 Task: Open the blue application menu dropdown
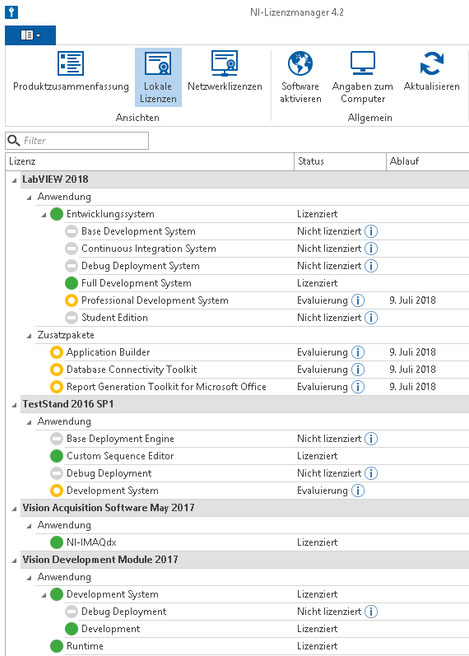click(30, 35)
